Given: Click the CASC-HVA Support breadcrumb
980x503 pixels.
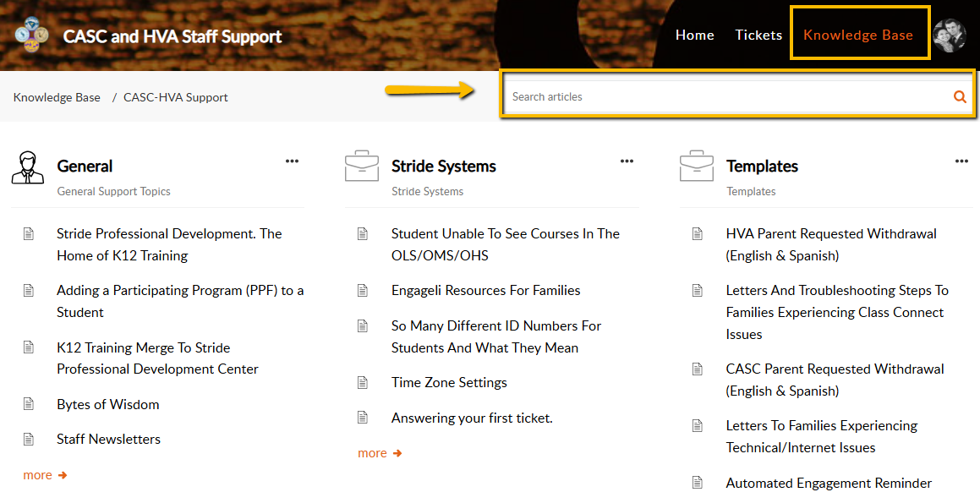Looking at the screenshot, I should pyautogui.click(x=176, y=97).
